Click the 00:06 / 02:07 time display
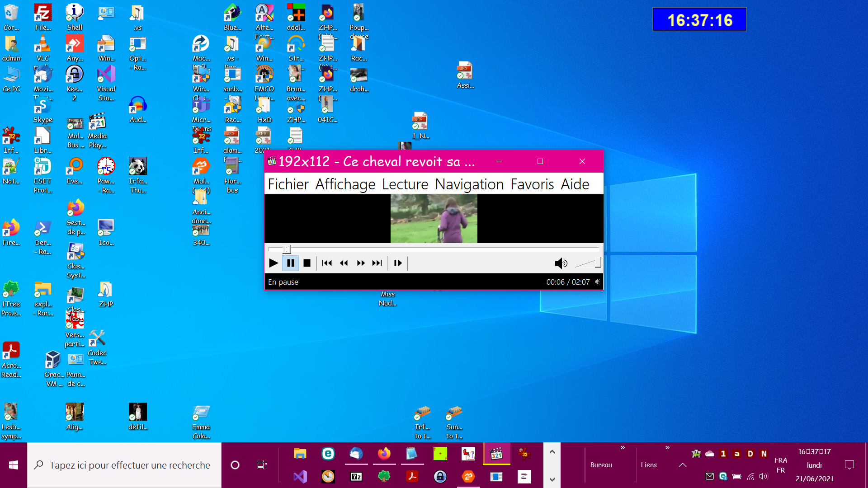Viewport: 868px width, 488px height. pyautogui.click(x=568, y=282)
